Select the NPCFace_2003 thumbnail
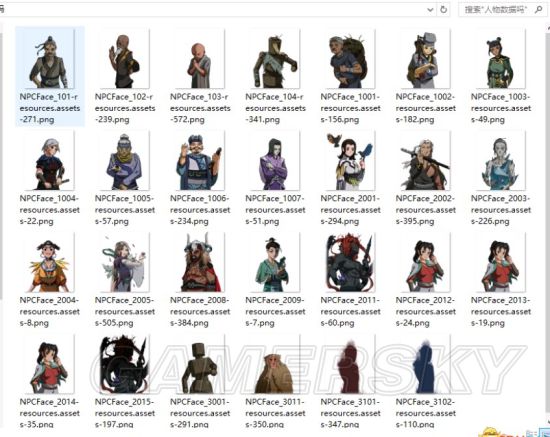550x437 pixels. coord(500,161)
